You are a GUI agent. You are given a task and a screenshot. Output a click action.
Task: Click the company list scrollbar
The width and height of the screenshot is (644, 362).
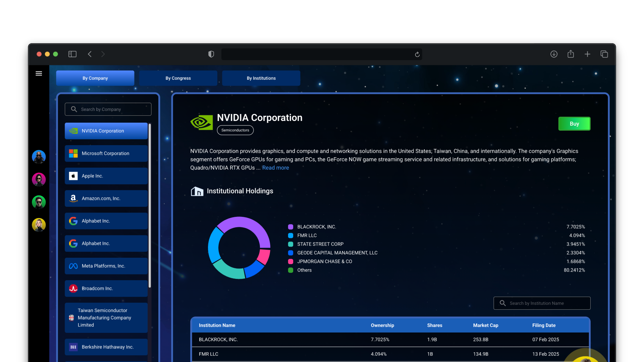[150, 205]
